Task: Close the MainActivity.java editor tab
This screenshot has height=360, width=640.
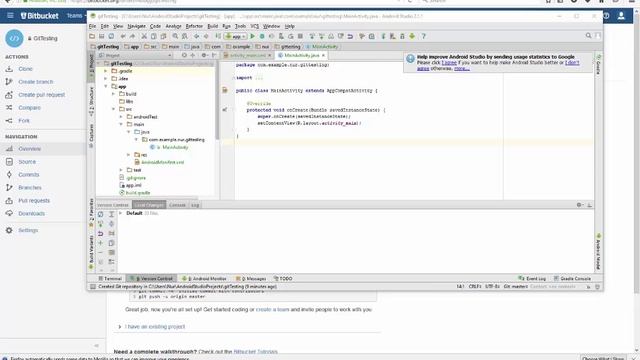Action: click(323, 55)
